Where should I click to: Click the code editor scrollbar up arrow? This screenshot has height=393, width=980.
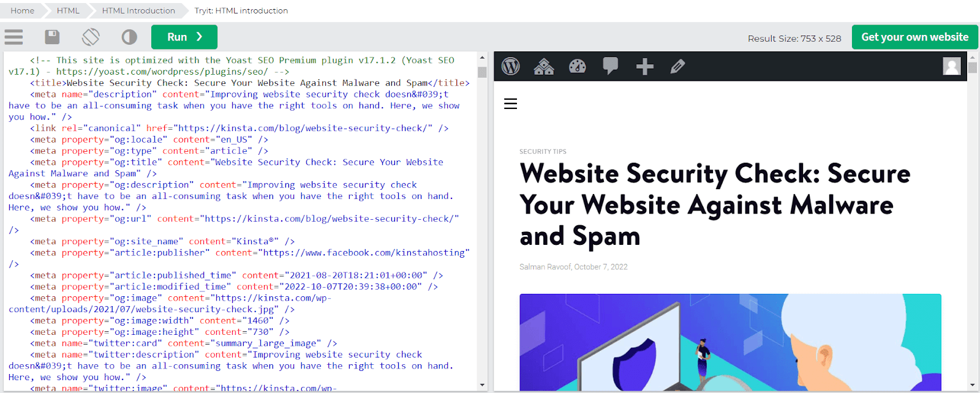point(483,58)
